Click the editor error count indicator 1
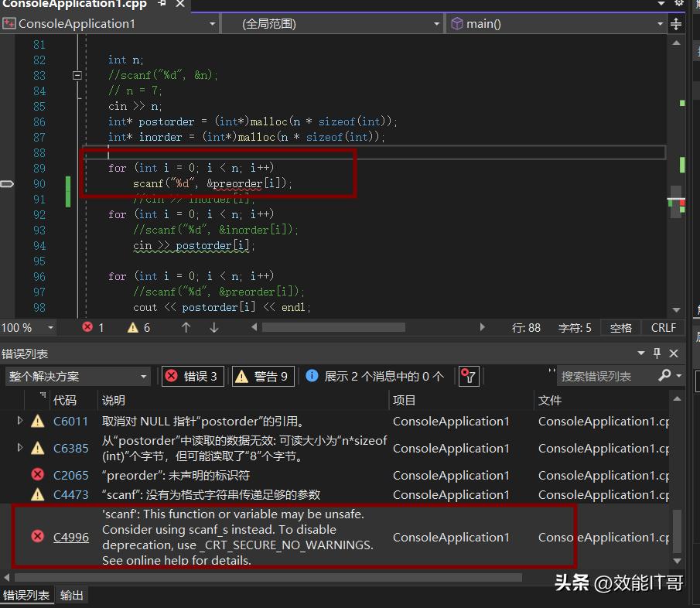700x608 pixels. click(x=94, y=328)
